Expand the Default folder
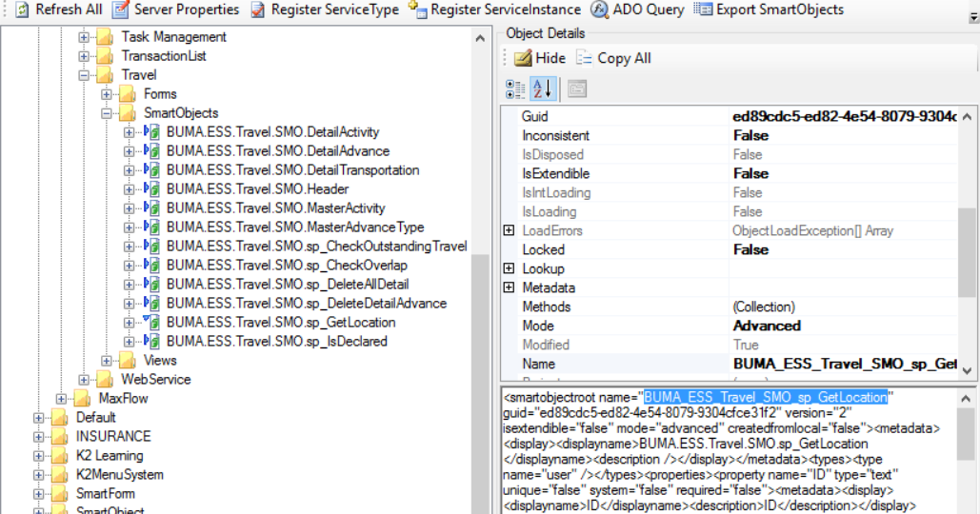Viewport: 980px width, 514px height. click(39, 418)
